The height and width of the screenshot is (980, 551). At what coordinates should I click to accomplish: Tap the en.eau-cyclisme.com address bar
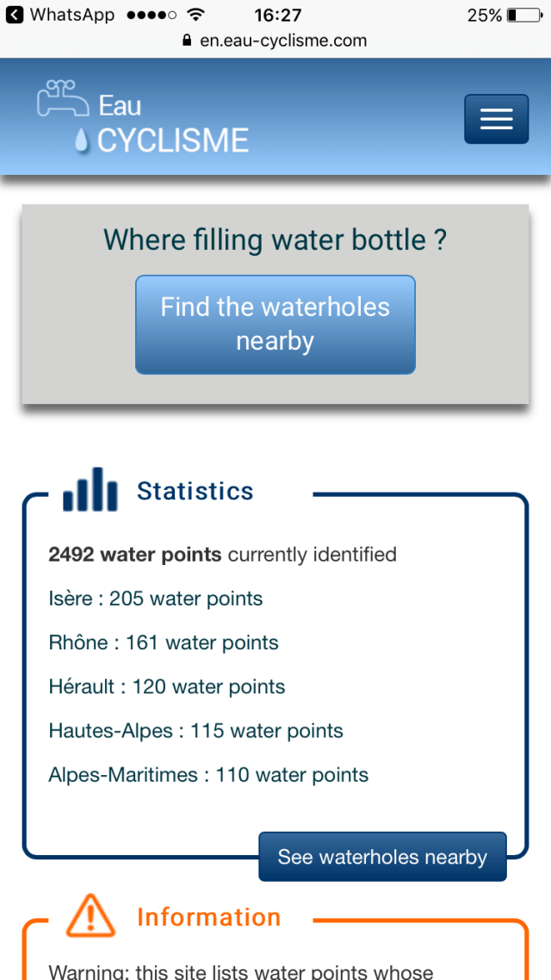click(x=283, y=40)
